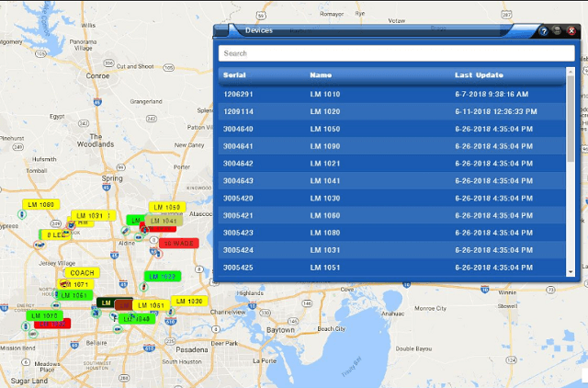Click the LM 1041 tan map label
Screen dimensions: 588x388
[x=164, y=221]
